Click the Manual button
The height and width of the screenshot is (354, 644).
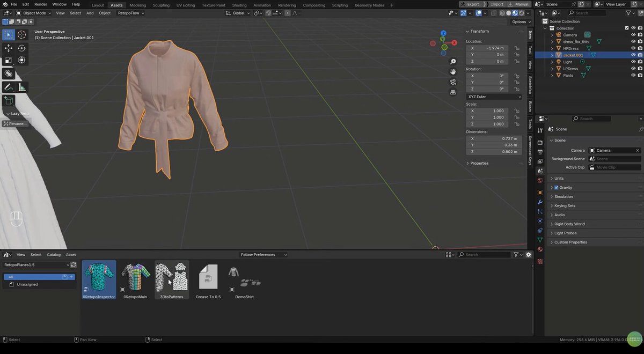pos(518,4)
